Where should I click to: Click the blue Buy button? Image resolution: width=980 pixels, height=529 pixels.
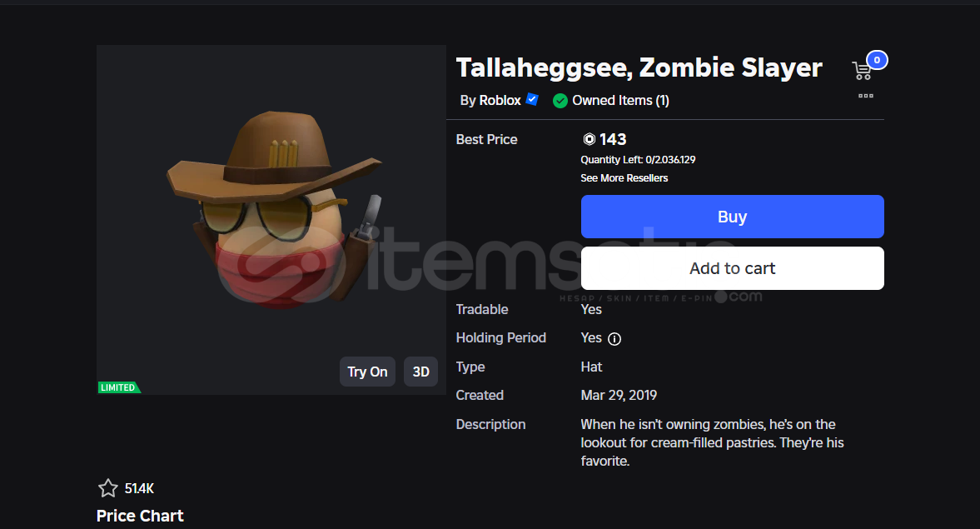(733, 217)
